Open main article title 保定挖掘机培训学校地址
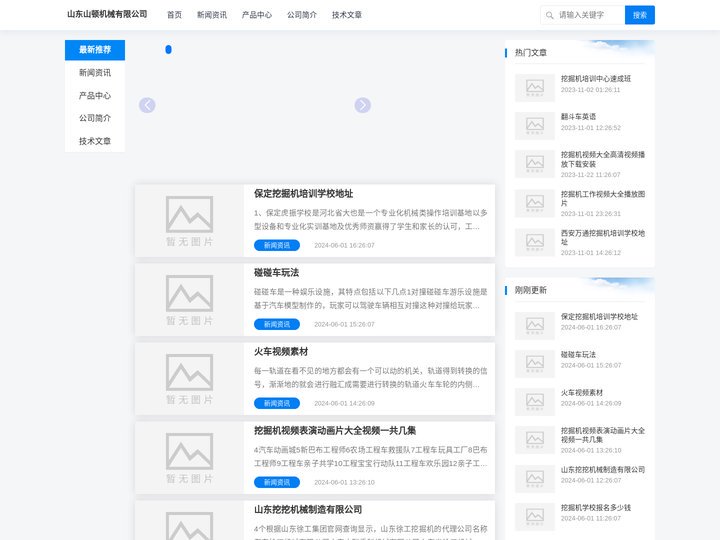 pos(304,194)
